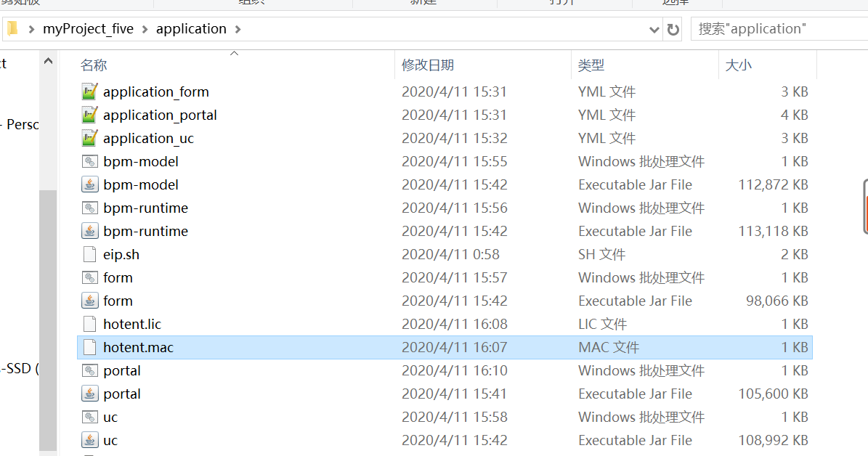The width and height of the screenshot is (868, 456).
Task: Select the bpm-runtime Jar file icon
Action: pyautogui.click(x=89, y=231)
